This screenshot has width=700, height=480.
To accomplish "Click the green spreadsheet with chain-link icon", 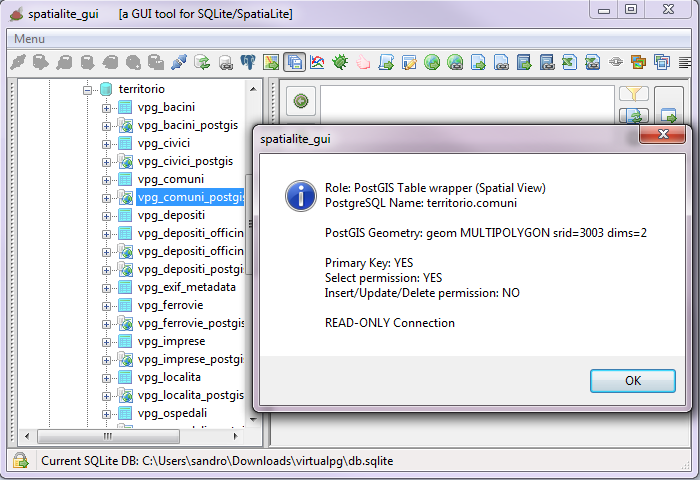I will point(593,62).
